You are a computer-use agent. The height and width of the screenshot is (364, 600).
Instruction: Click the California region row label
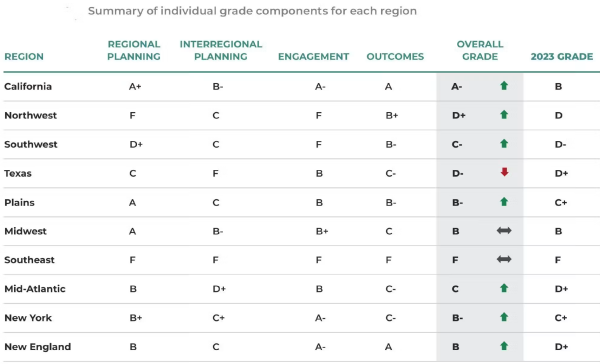pyautogui.click(x=28, y=87)
